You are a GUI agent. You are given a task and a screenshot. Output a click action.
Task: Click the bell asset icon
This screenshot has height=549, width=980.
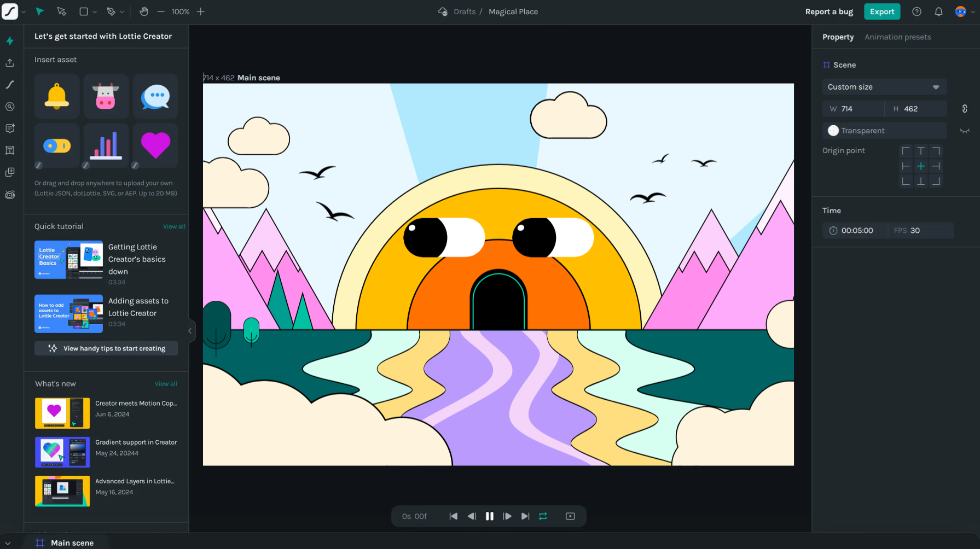(57, 97)
